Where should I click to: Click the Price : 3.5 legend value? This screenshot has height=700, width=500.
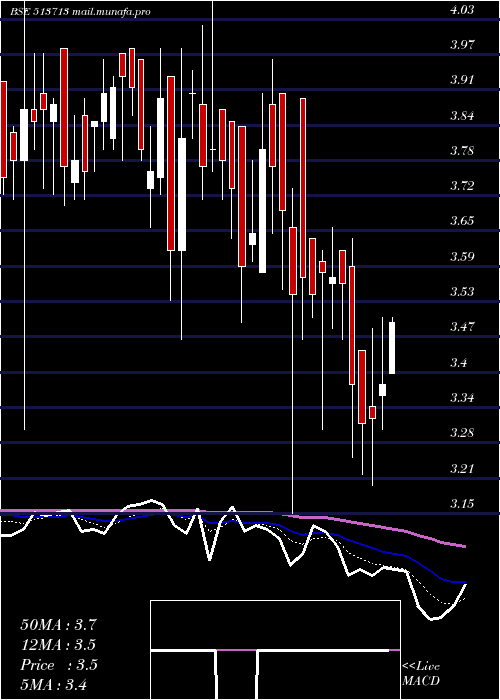(x=58, y=665)
